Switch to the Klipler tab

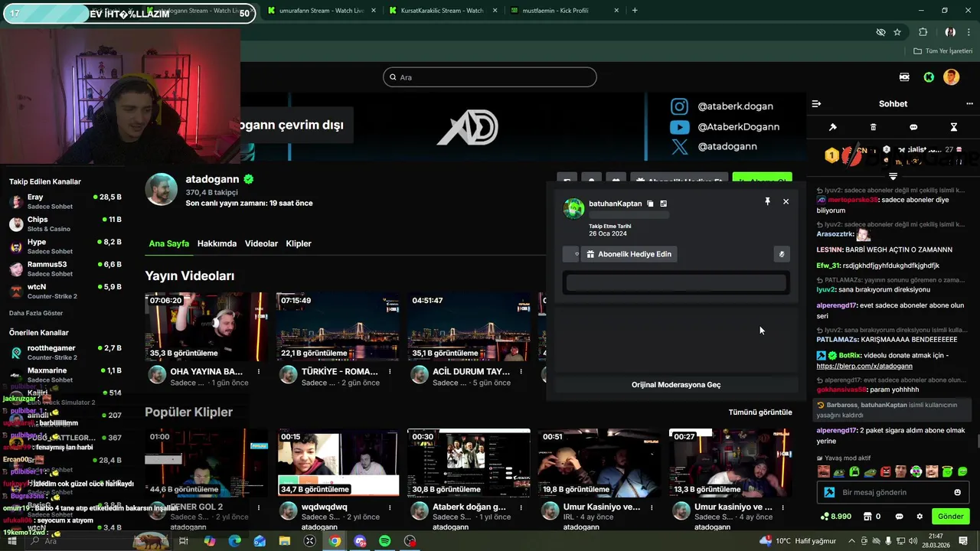tap(299, 243)
